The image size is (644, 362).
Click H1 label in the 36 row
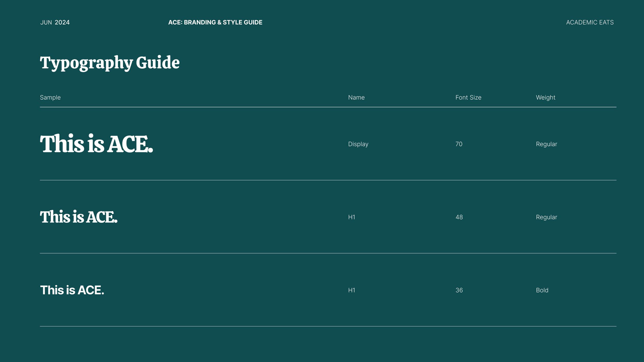[352, 290]
